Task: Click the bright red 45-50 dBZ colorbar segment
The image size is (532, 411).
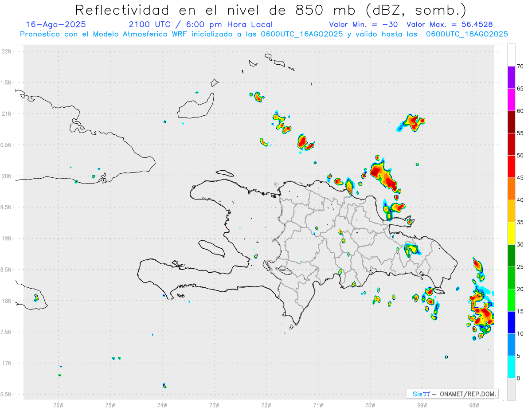Action: pos(511,166)
